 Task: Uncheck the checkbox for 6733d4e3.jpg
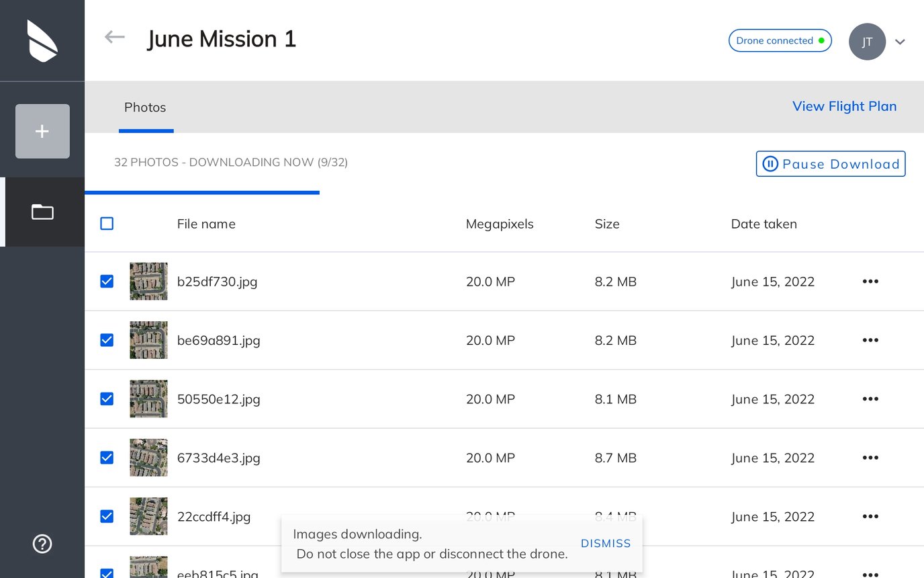click(x=107, y=458)
